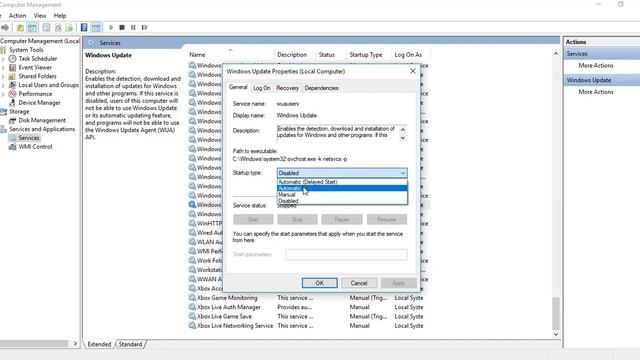Select Services in the console tree
This screenshot has width=640, height=360.
29,138
